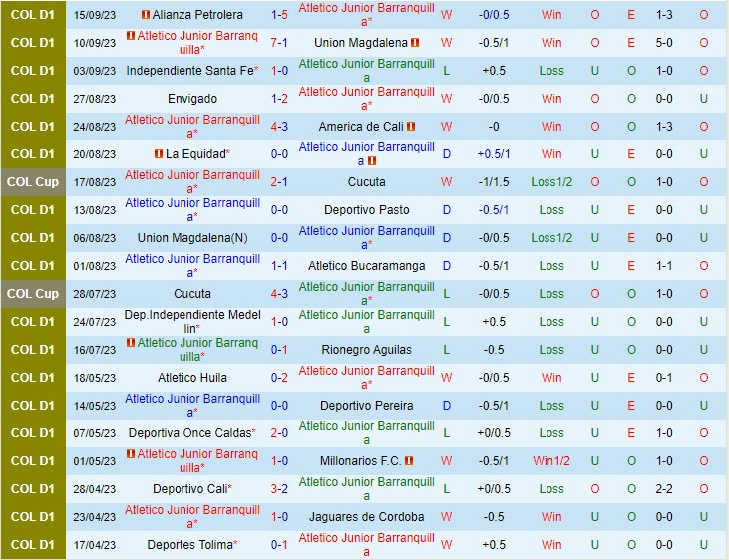Click the 1-1 score in the Atletico Bucaramanga row

point(279,266)
